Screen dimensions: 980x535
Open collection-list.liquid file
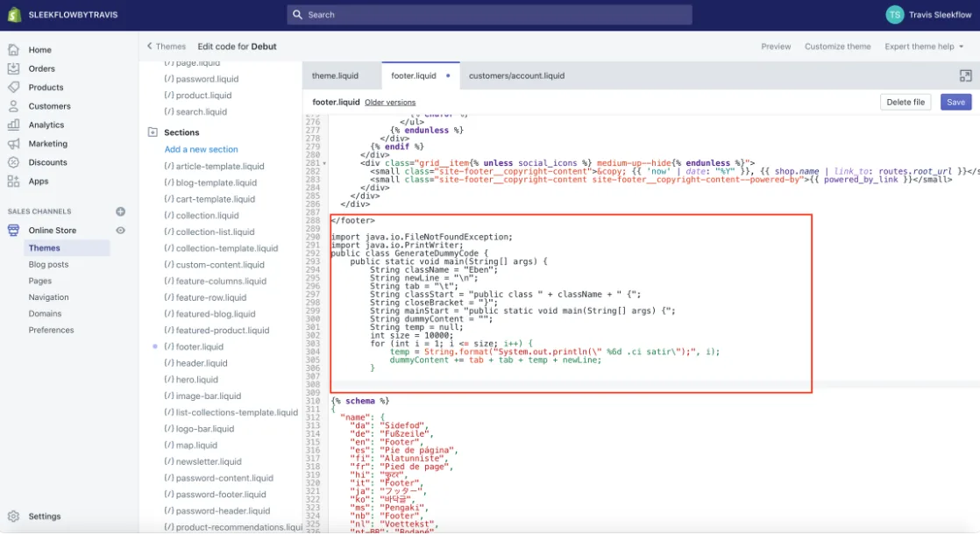coord(209,232)
